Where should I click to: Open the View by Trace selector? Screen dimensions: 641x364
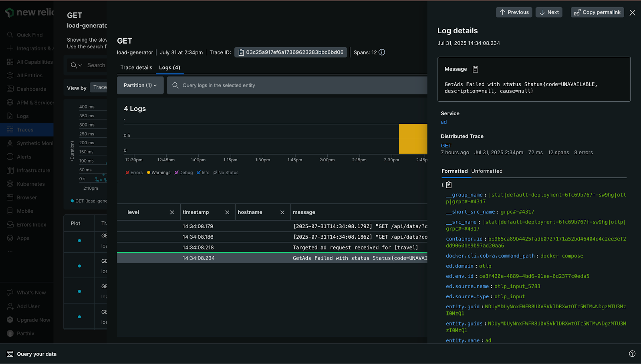[99, 88]
